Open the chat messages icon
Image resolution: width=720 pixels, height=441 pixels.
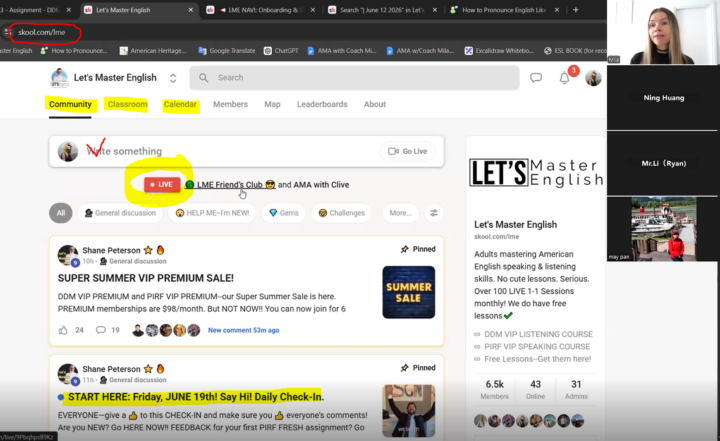[x=536, y=78]
